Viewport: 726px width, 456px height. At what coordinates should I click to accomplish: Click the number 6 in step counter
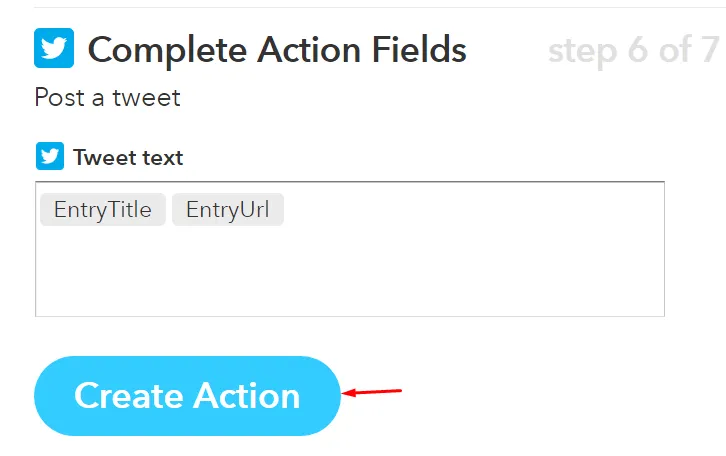(x=638, y=50)
